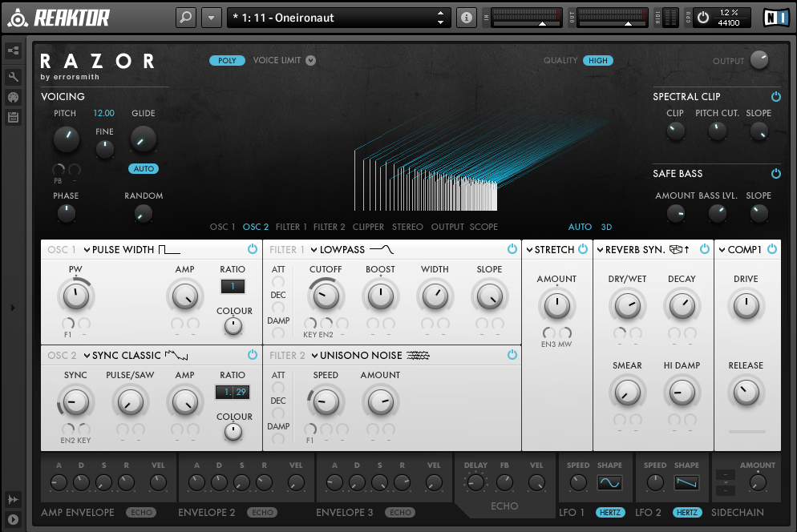The image size is (797, 532).
Task: Click the OSC 2 ratio value field
Action: click(x=233, y=393)
